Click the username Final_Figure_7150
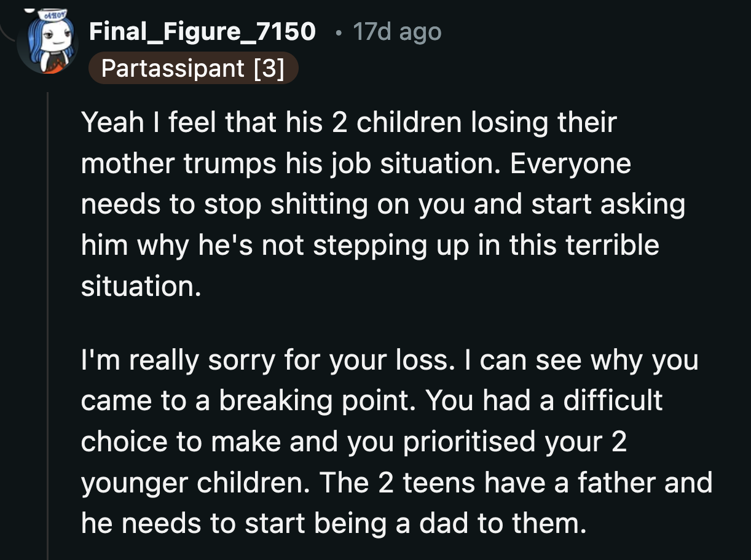The image size is (751, 560). coord(203,32)
